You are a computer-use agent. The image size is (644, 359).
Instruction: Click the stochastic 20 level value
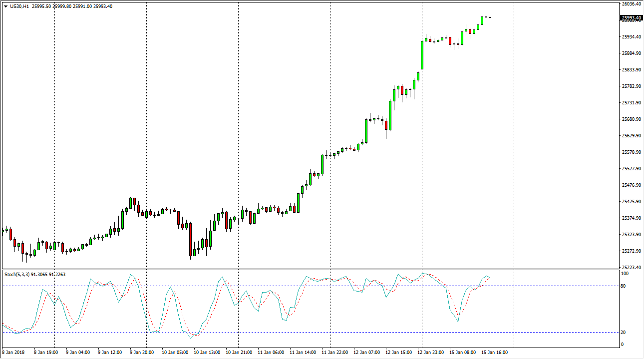tap(624, 333)
